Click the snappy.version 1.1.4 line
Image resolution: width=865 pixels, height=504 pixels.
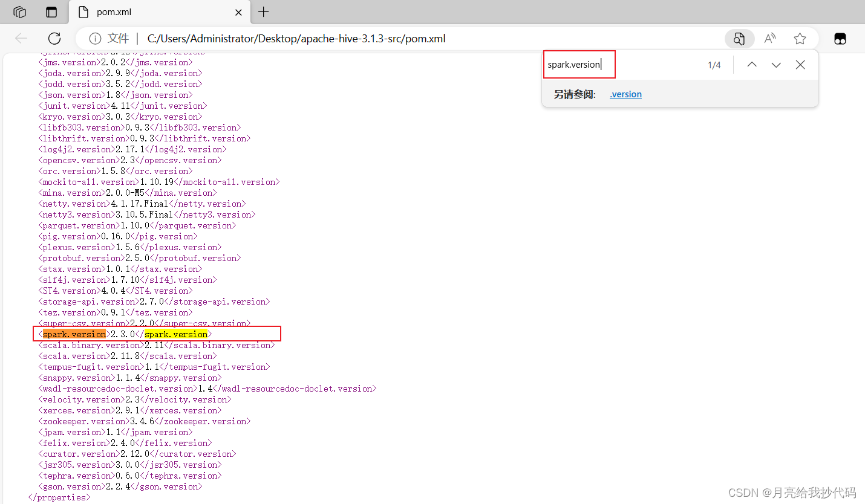click(130, 378)
